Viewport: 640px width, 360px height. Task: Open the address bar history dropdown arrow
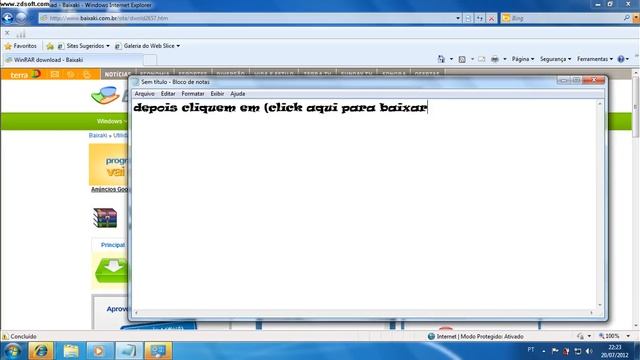click(458, 18)
